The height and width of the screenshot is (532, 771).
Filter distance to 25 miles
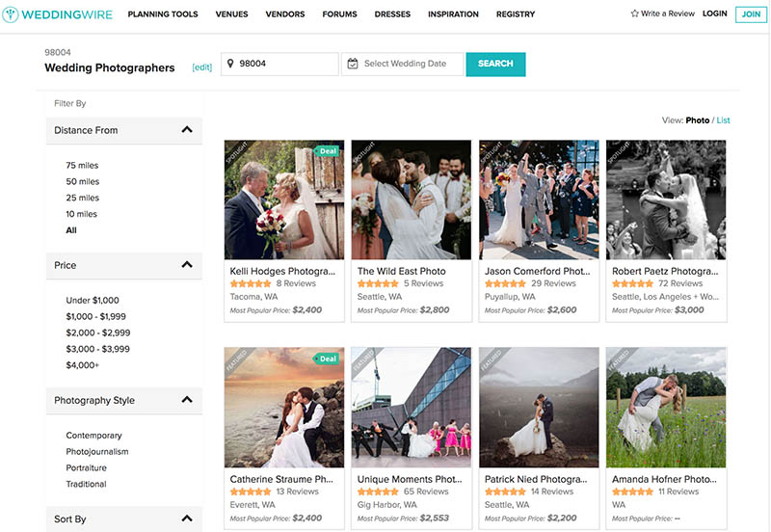83,198
